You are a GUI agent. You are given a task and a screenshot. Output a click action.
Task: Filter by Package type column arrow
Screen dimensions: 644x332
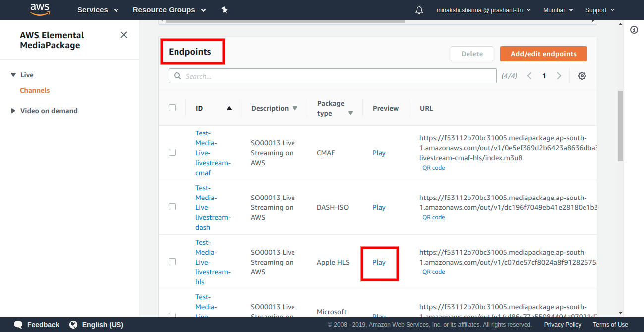tap(351, 113)
